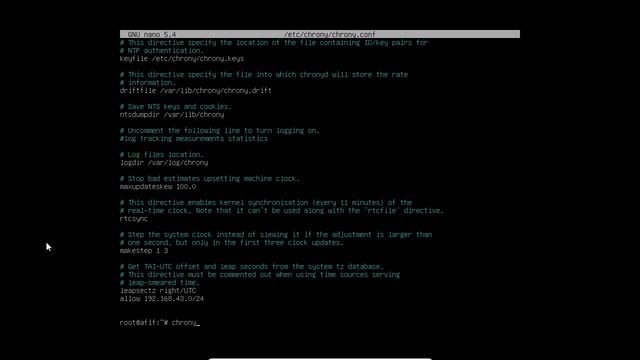Viewport: 640px width, 360px height.
Task: Click the 'logdir /var/log/chrony' line
Action: [164, 163]
